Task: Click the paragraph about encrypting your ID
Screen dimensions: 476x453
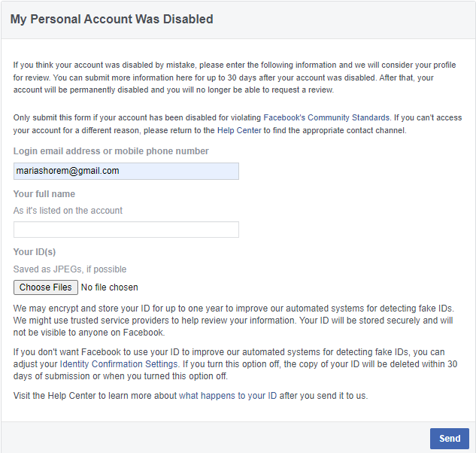Action: click(234, 321)
